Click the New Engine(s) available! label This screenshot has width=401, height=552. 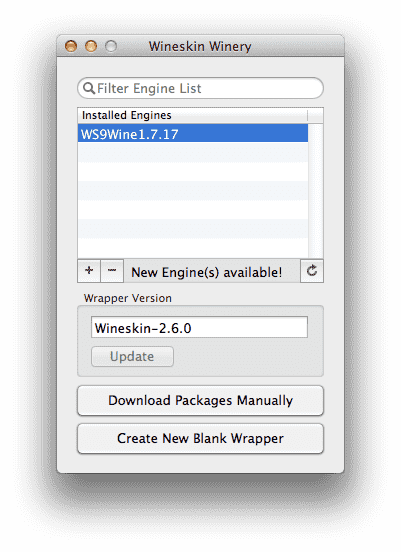(x=207, y=272)
